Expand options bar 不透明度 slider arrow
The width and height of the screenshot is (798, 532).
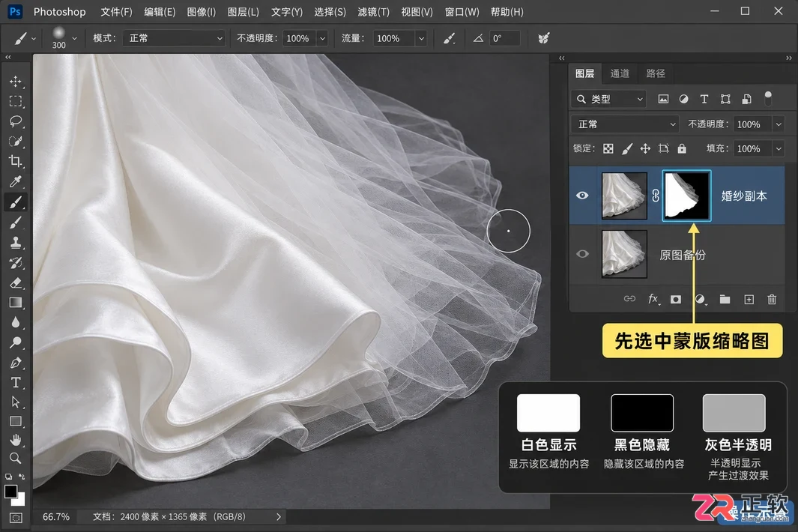coord(323,38)
